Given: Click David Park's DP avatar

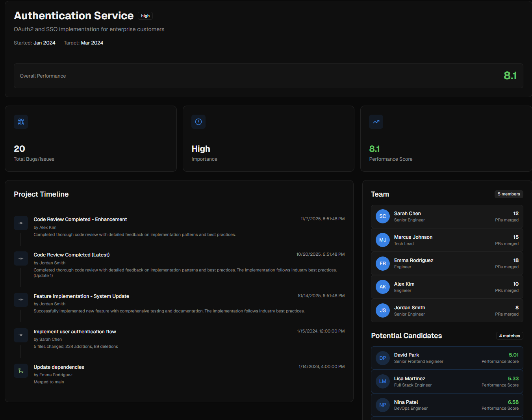Looking at the screenshot, I should pyautogui.click(x=383, y=358).
